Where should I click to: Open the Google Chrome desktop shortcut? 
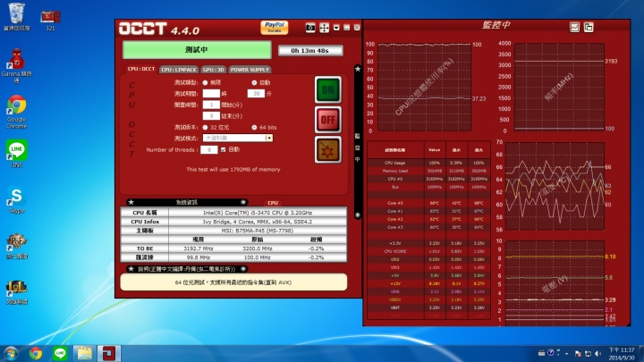coord(16,112)
